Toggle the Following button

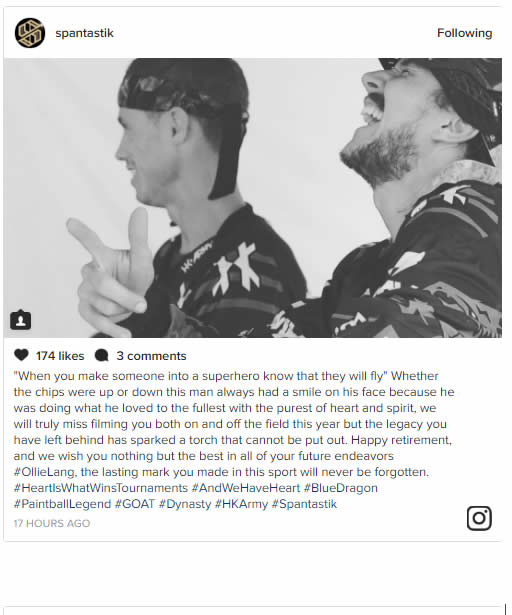[x=465, y=33]
